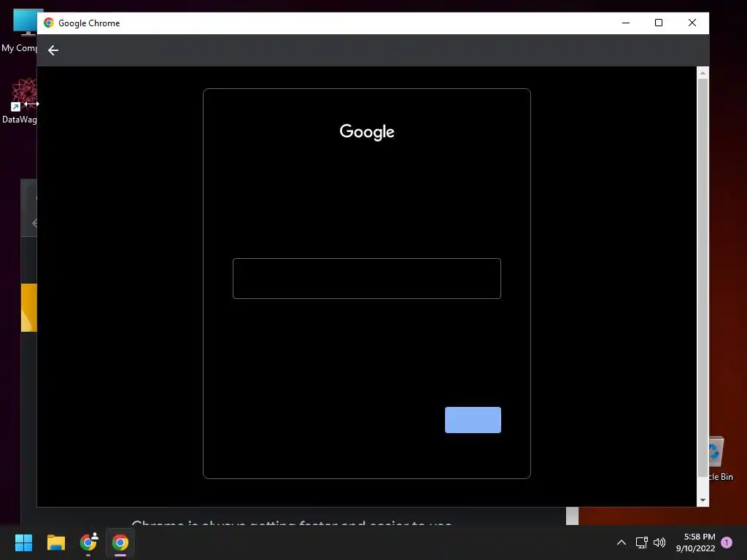
Task: Open the notification badge in taskbar
Action: pos(727,542)
